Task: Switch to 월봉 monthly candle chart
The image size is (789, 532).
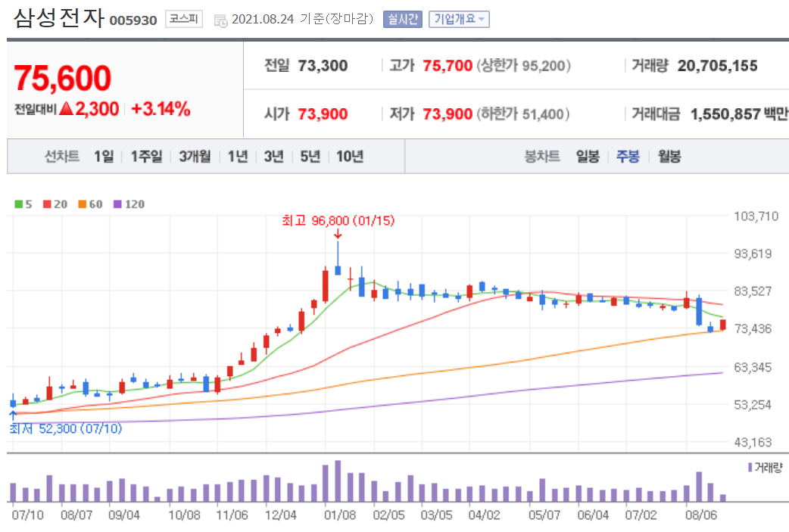Action: point(669,157)
